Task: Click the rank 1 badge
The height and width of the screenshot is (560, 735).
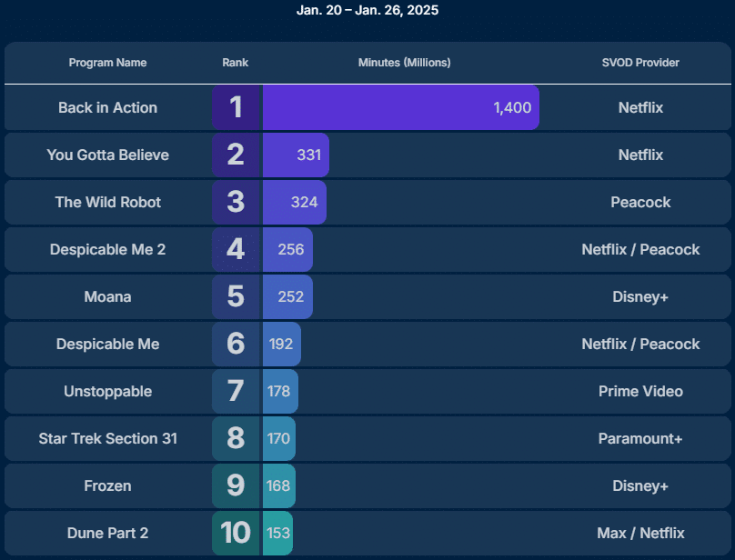Action: pyautogui.click(x=237, y=107)
